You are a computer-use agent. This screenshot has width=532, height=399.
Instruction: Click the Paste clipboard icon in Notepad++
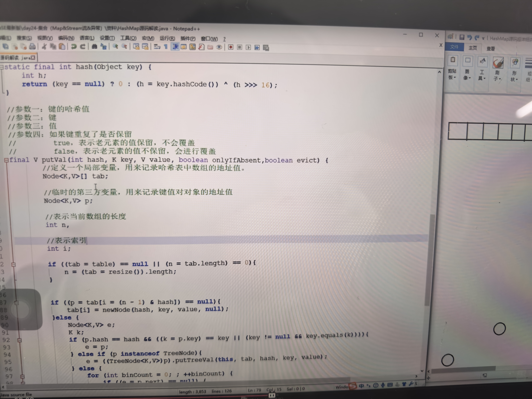[x=62, y=46]
